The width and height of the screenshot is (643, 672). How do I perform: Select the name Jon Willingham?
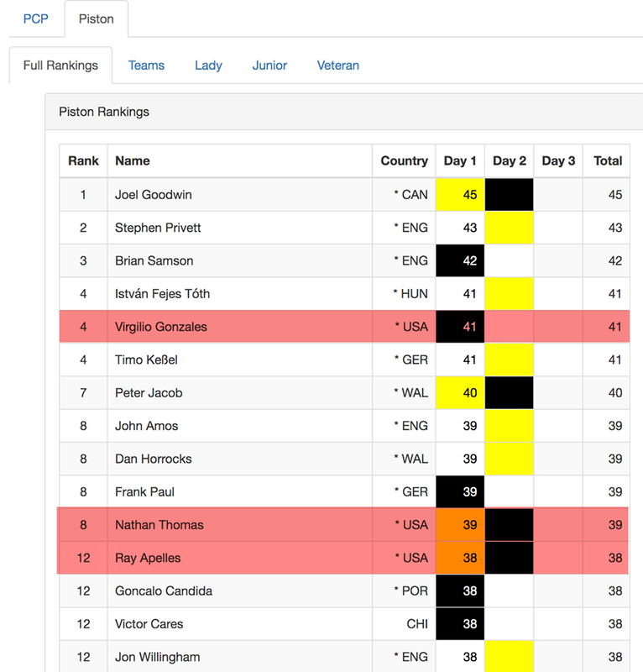coord(157,657)
